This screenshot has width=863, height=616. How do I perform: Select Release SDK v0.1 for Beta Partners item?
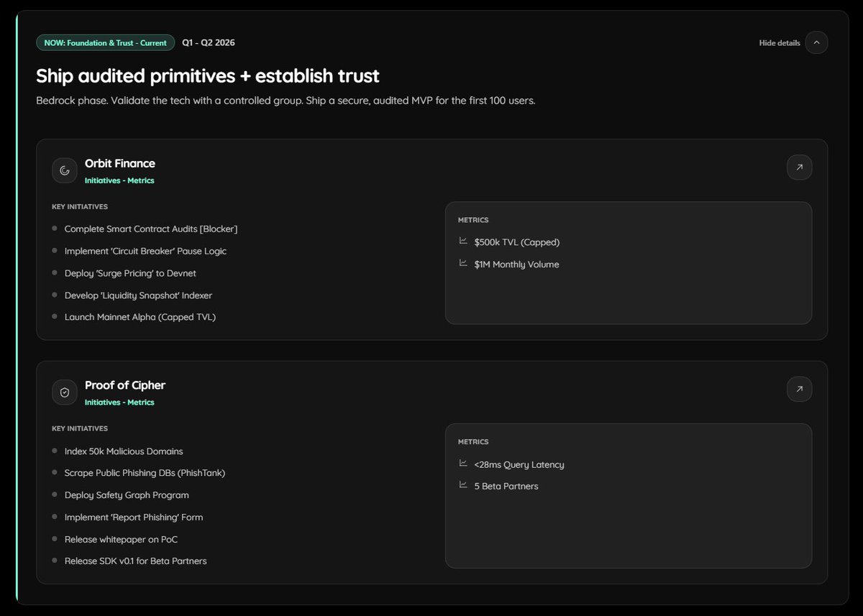(136, 561)
